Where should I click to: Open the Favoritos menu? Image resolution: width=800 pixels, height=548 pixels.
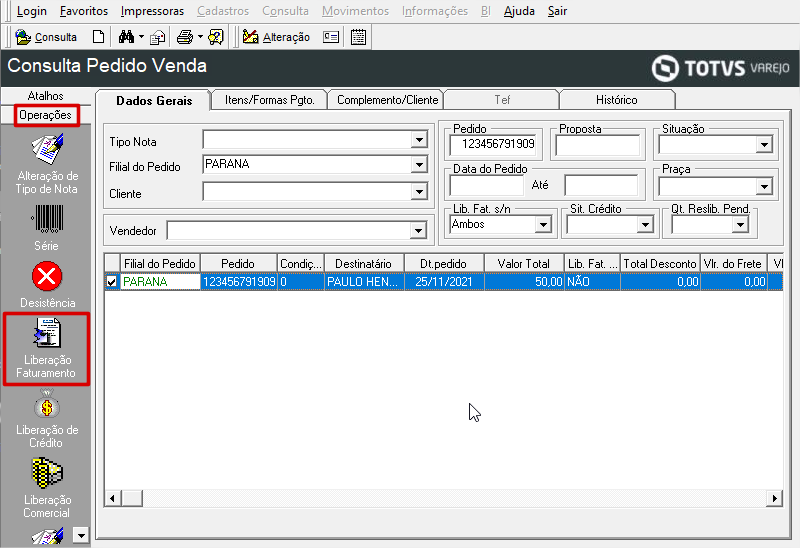tap(84, 11)
